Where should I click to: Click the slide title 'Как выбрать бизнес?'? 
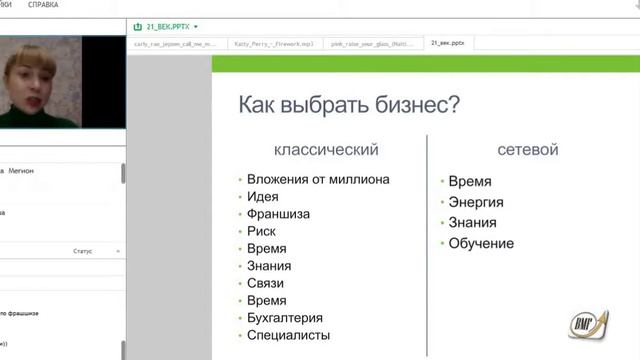tap(349, 104)
